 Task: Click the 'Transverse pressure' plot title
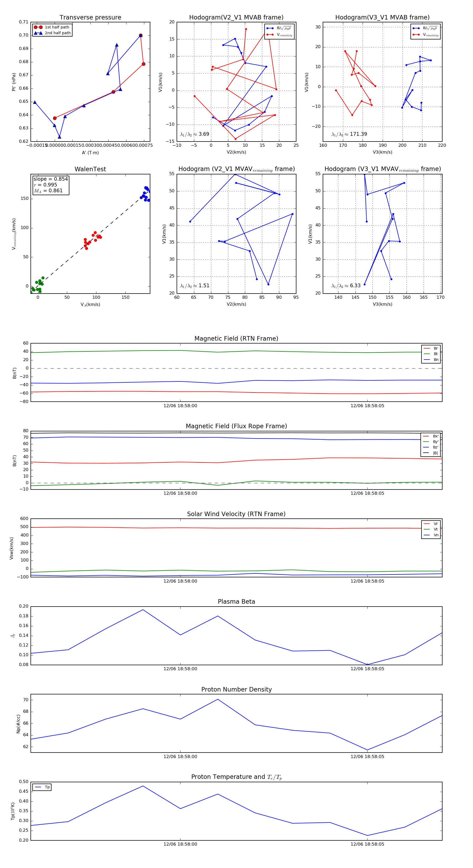(90, 18)
